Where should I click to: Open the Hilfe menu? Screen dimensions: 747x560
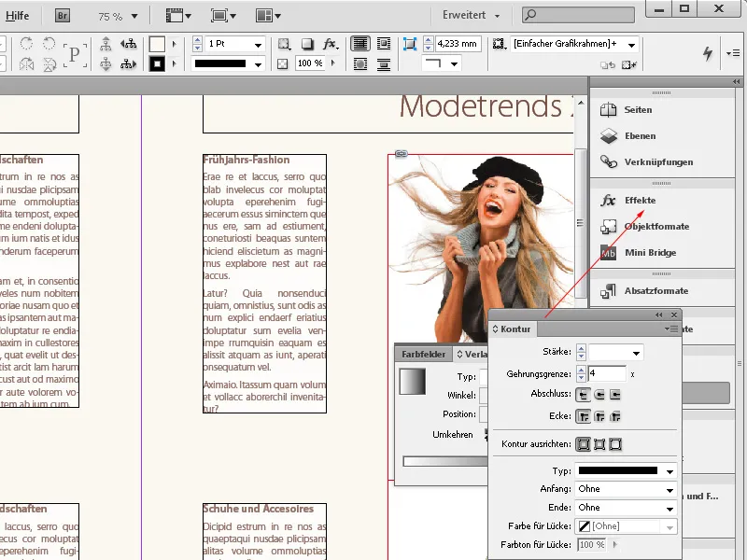click(x=18, y=15)
